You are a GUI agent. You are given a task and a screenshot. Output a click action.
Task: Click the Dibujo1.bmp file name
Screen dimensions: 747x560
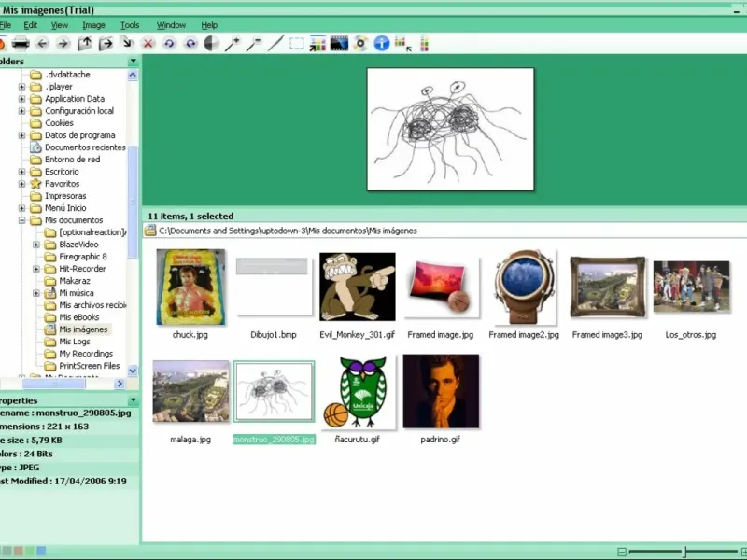(x=274, y=335)
